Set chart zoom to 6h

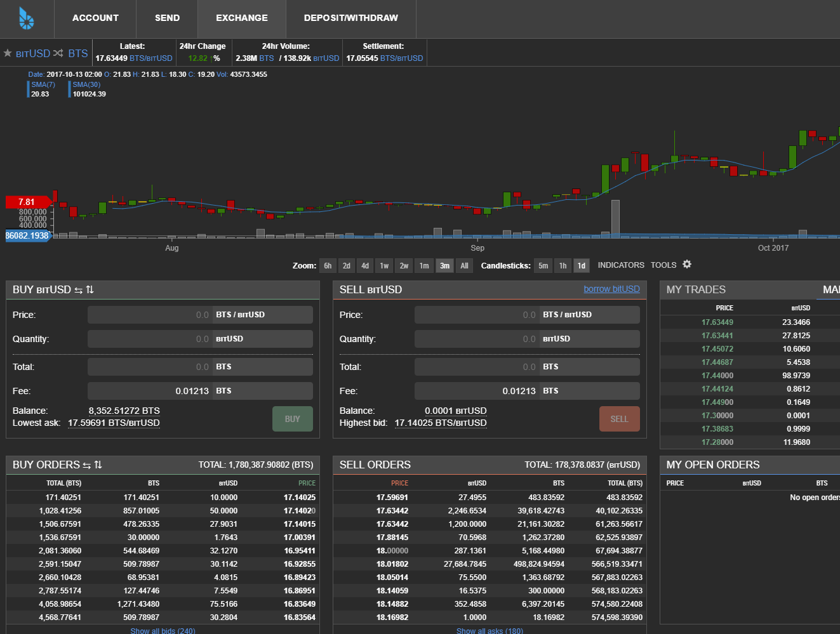click(x=328, y=266)
